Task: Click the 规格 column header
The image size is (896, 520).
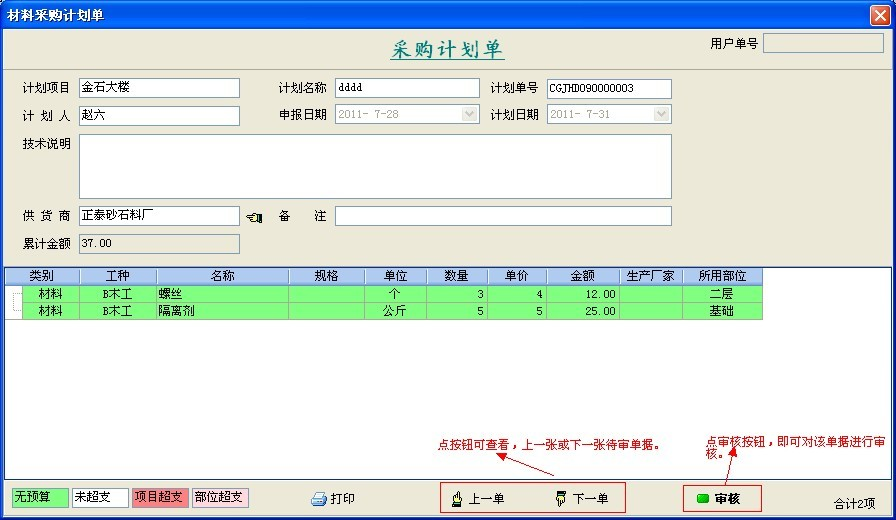Action: [327, 276]
